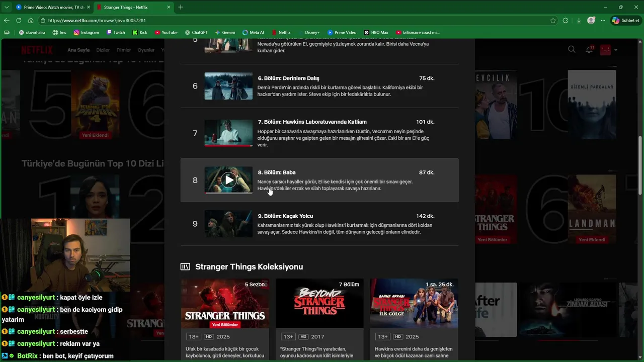Screen dimensions: 644x362
Task: Click the 18+ rating badge
Action: [x=193, y=337]
